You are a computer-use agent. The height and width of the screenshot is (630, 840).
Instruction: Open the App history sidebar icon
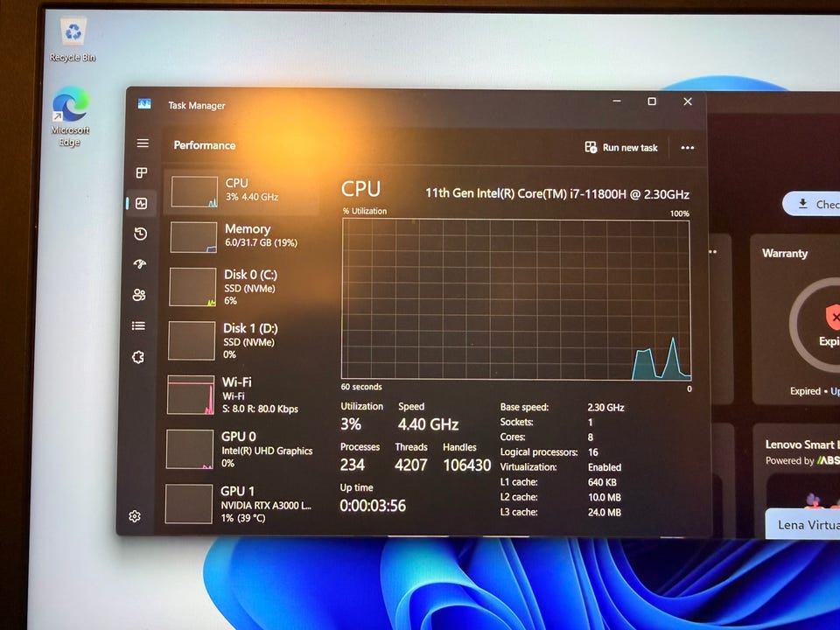(x=140, y=234)
